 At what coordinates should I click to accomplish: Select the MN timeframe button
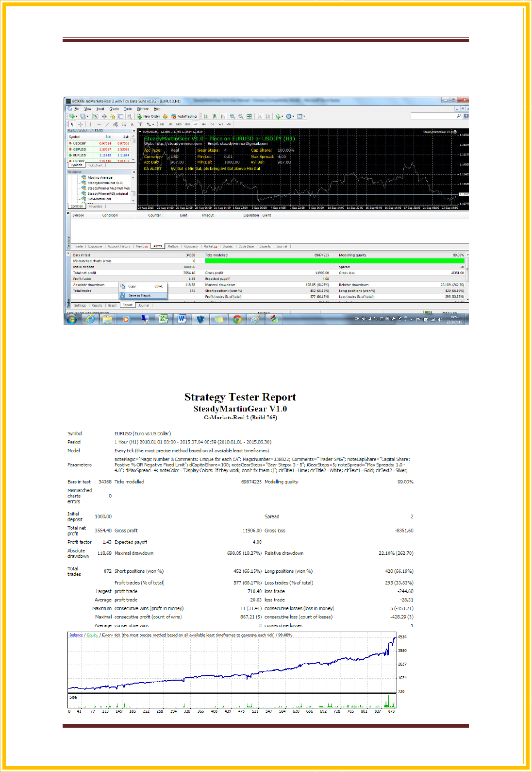(229, 124)
